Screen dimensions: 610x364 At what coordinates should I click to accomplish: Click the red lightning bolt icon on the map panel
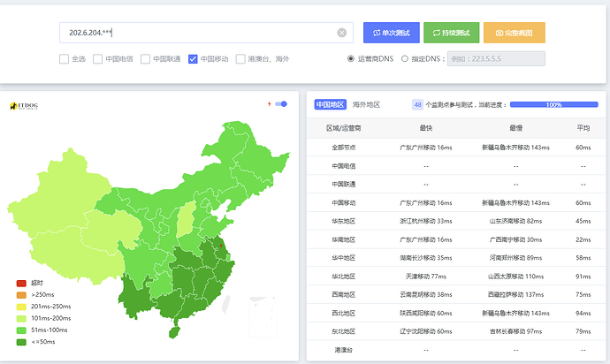(x=270, y=104)
